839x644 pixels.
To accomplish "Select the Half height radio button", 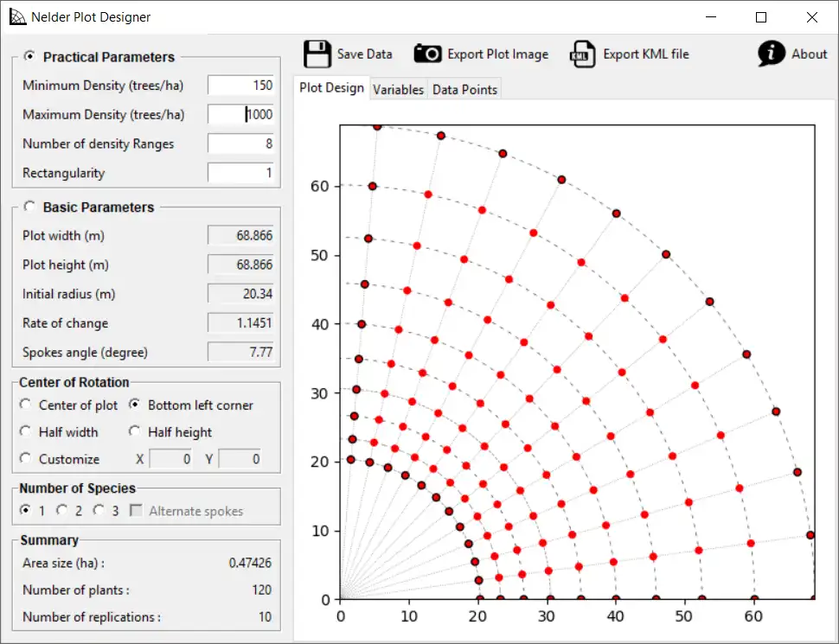I will coord(134,431).
